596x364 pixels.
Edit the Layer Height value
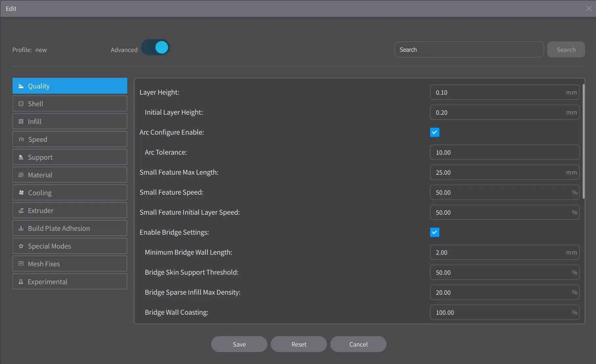coord(505,92)
